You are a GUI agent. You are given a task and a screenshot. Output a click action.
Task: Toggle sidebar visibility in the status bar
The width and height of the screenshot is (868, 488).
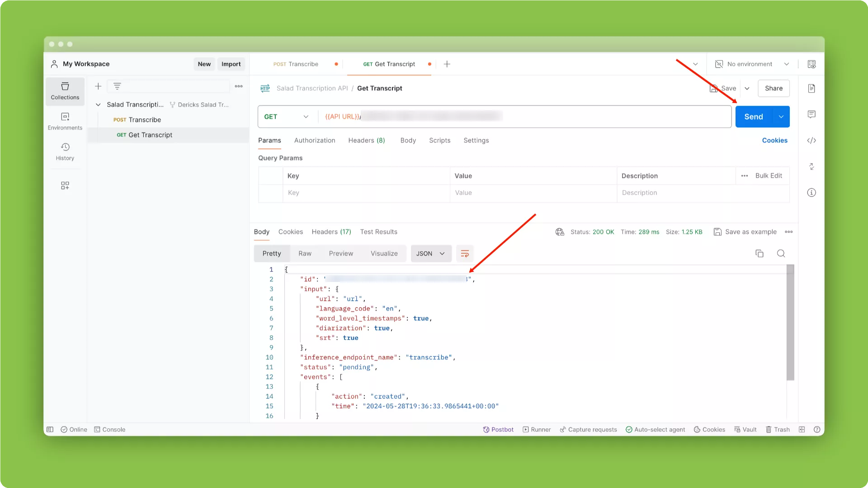[50, 430]
